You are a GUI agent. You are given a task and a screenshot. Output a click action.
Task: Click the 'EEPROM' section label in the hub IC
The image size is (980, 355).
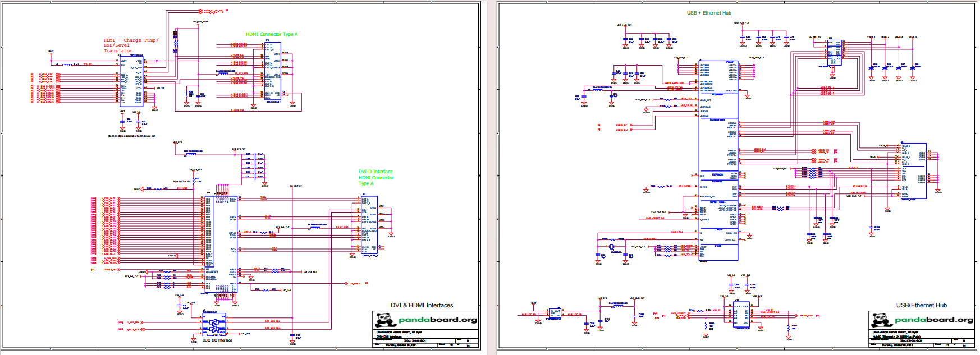click(718, 174)
